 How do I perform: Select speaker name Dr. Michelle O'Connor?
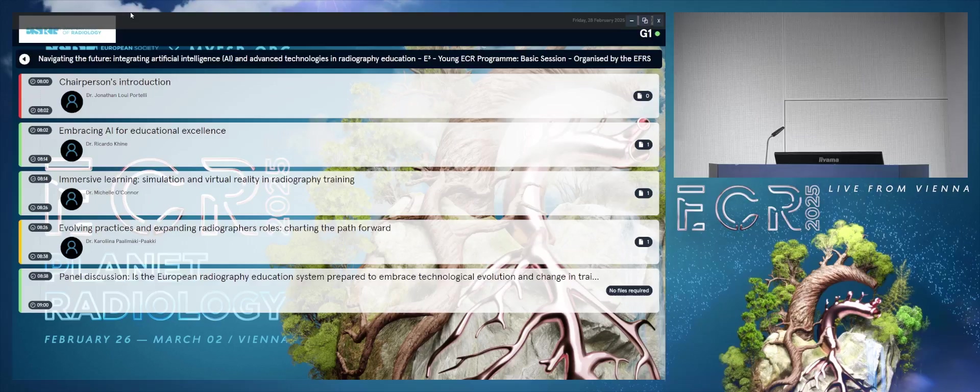(112, 192)
